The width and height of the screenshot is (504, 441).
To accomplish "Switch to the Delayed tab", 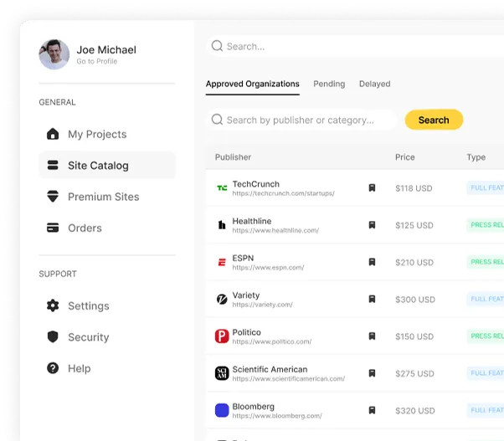I will tap(375, 84).
